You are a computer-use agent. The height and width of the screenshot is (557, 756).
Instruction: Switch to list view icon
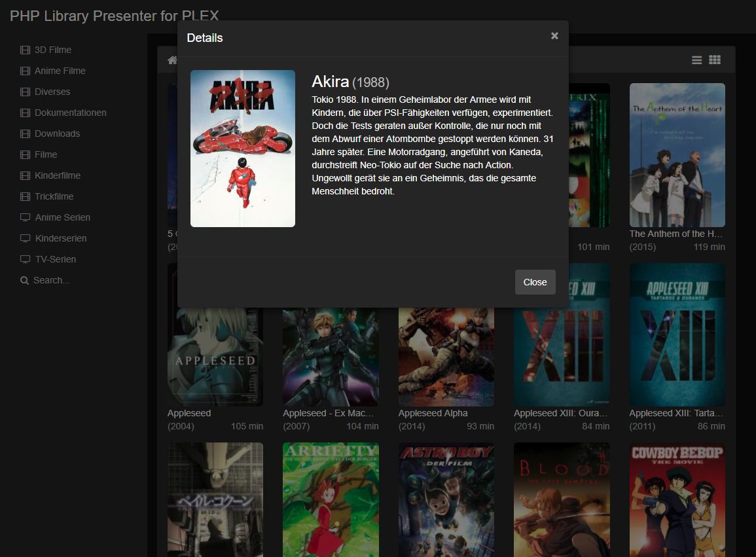pyautogui.click(x=696, y=60)
